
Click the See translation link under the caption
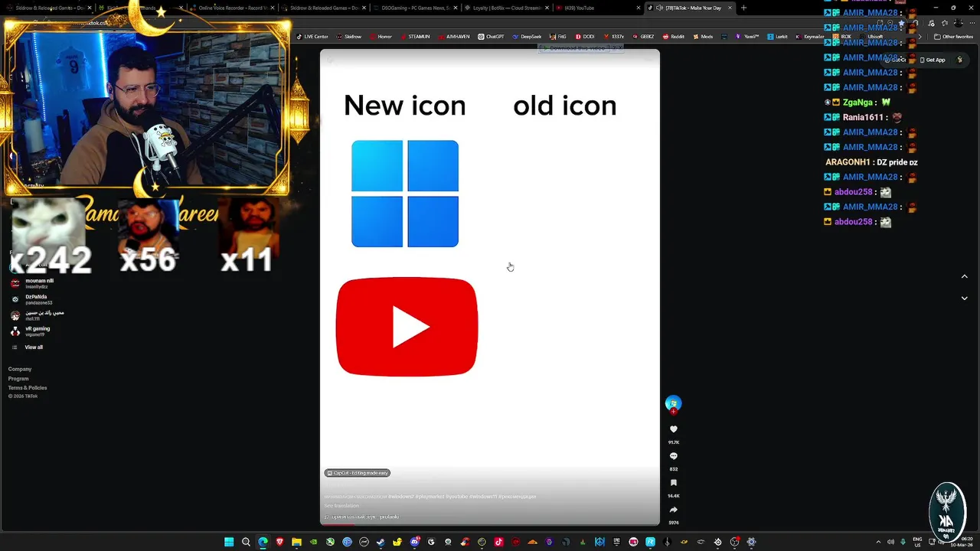341,506
